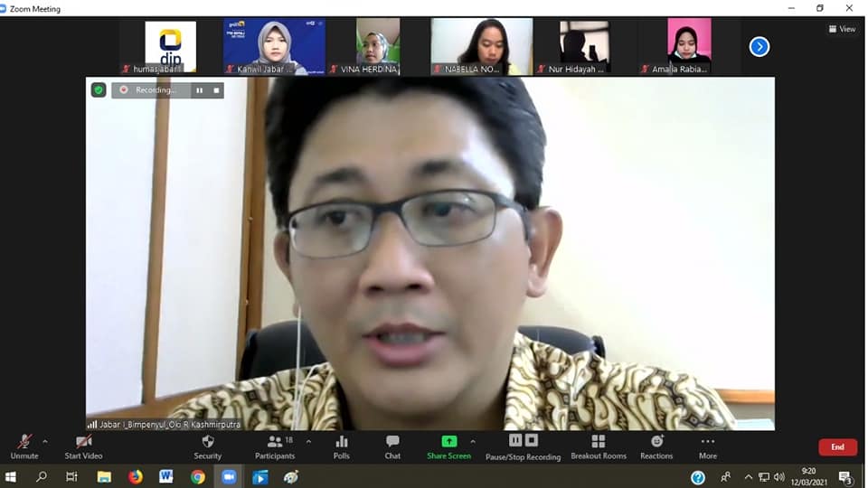Pause the recording in the toolbar
Screen dimensions: 868x488
click(515, 440)
